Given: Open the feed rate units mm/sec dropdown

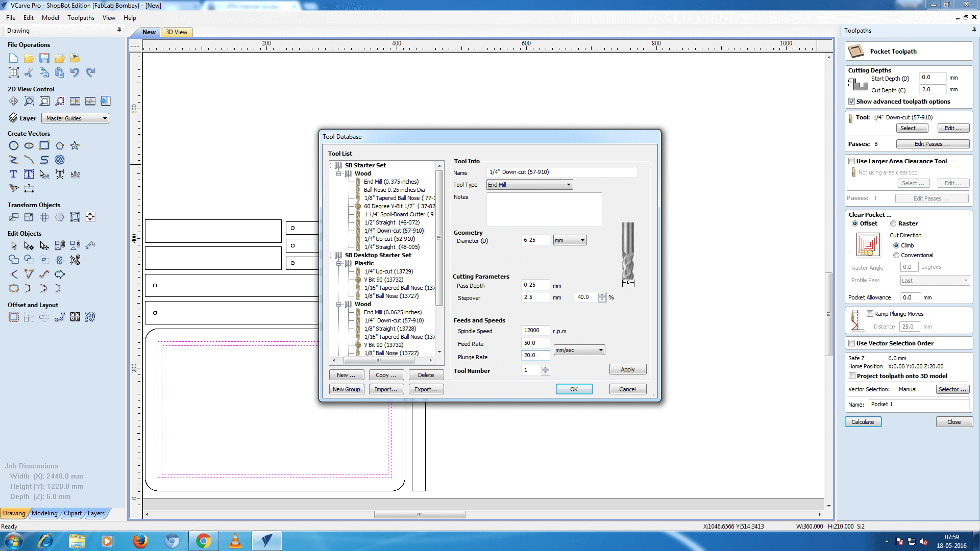Looking at the screenshot, I should tap(579, 350).
